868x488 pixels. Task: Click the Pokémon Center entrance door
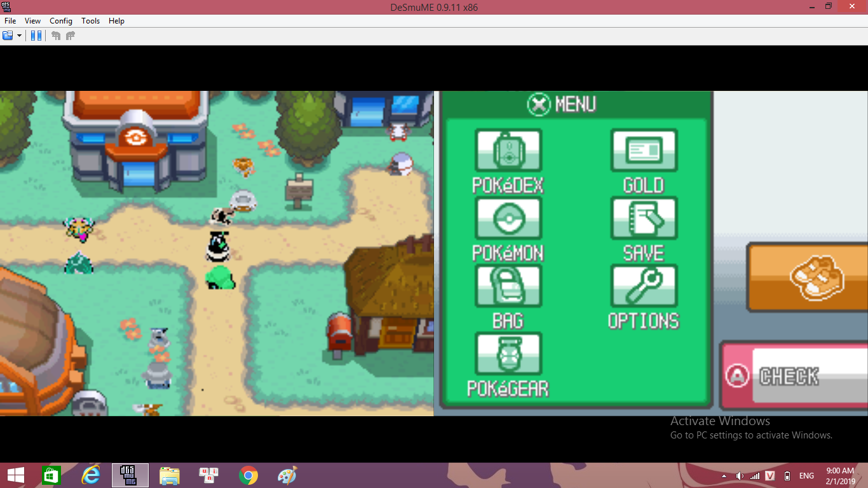138,174
